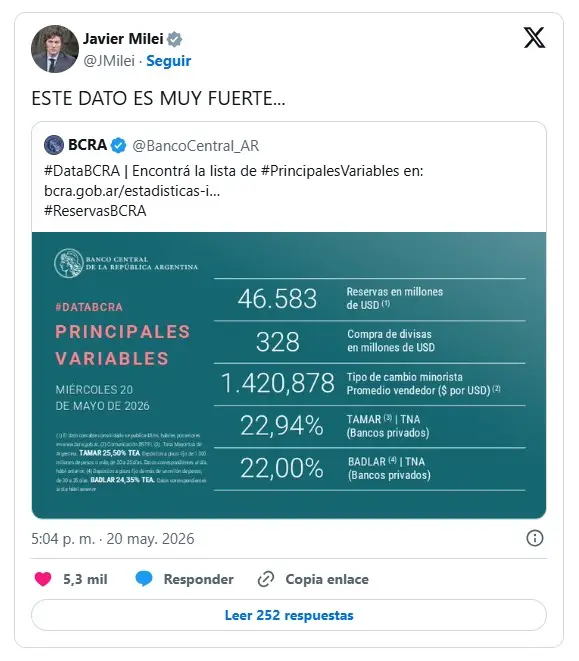Open the X logo icon

tap(534, 38)
